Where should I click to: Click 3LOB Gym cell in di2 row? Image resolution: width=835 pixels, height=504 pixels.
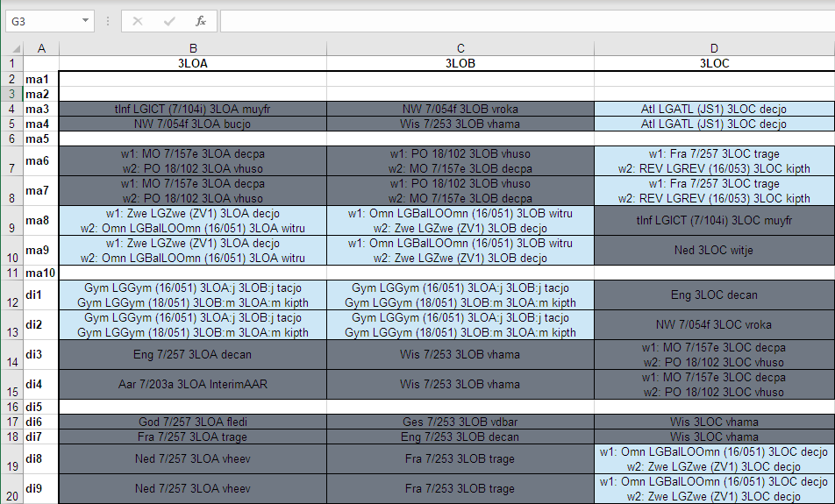click(460, 325)
